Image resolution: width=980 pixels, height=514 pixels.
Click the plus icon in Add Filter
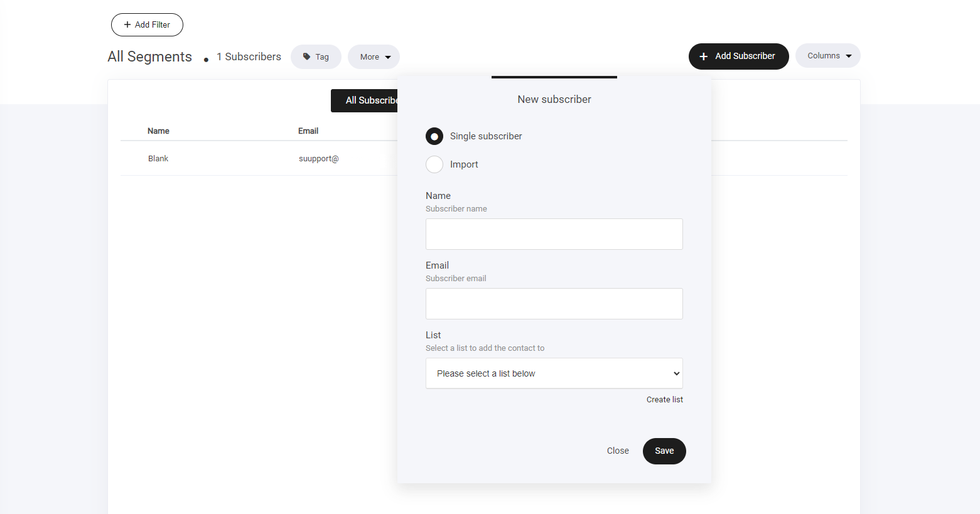click(127, 25)
